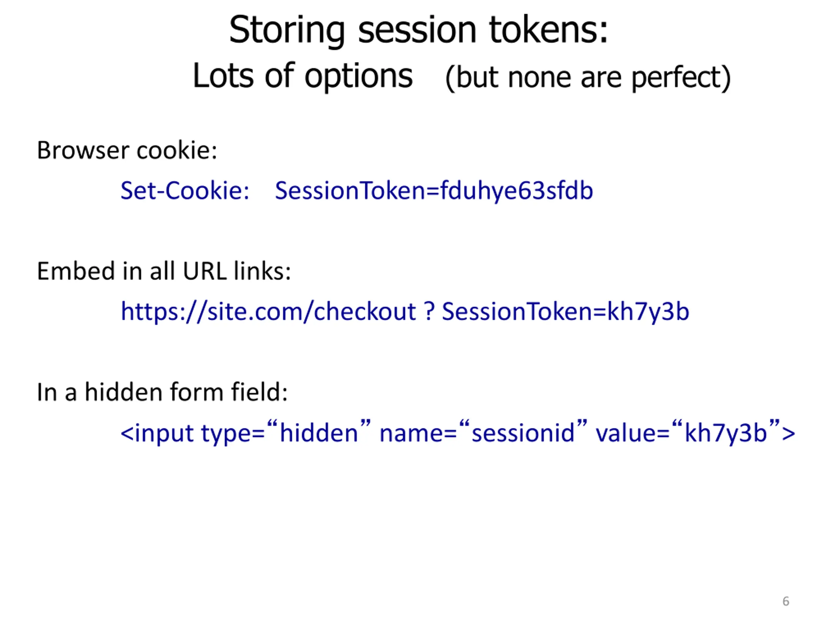Select the 'In a hidden form field:' heading
This screenshot has height=630, width=840.
tap(162, 392)
